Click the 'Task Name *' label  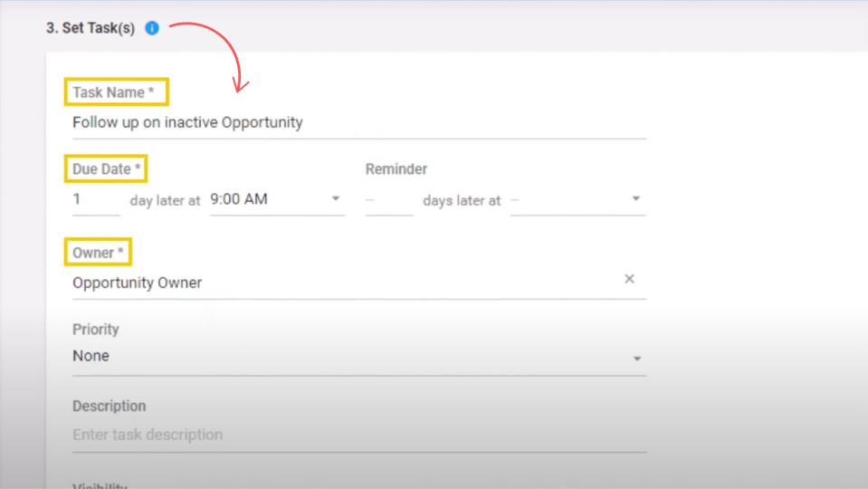click(x=113, y=92)
